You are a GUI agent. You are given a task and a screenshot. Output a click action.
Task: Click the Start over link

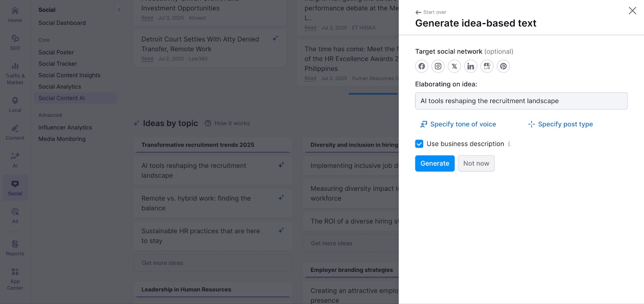[x=431, y=12]
